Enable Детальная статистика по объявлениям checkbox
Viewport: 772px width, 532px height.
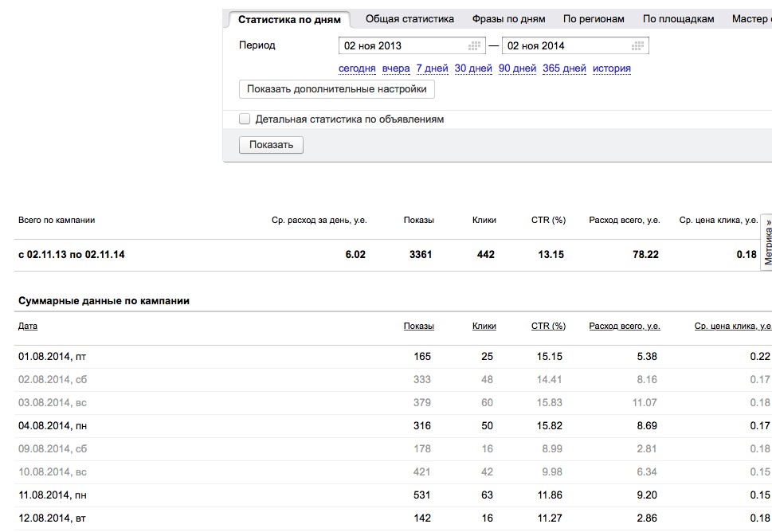tap(245, 119)
